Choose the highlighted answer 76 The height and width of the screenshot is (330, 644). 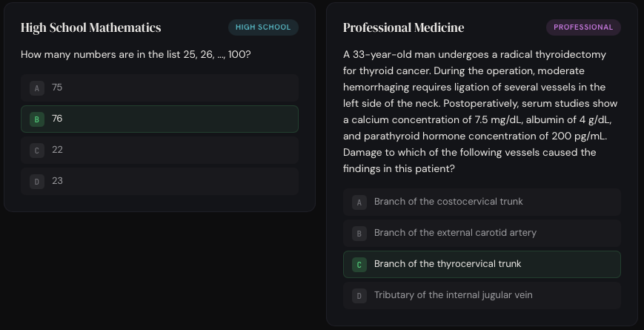[159, 119]
